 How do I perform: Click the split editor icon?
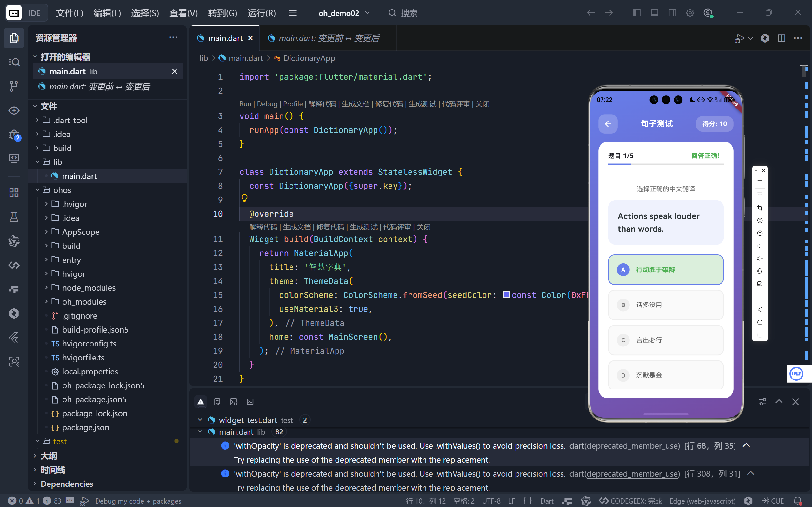tap(782, 38)
